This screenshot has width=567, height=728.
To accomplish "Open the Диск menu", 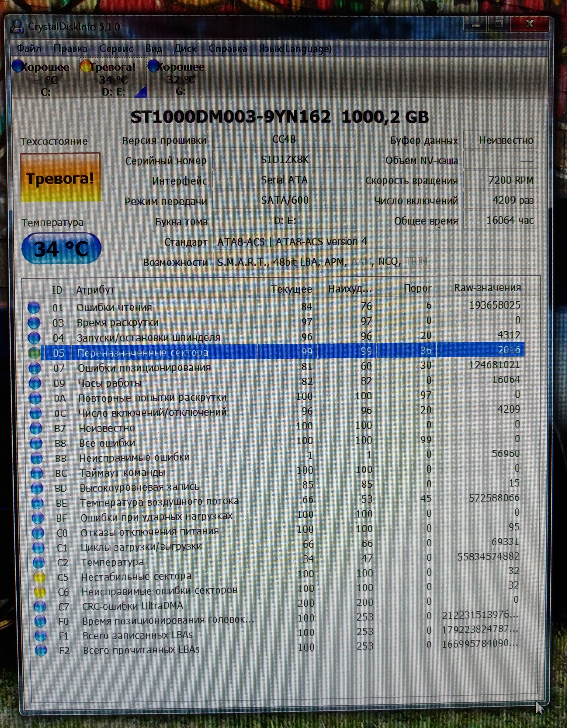I will (185, 49).
